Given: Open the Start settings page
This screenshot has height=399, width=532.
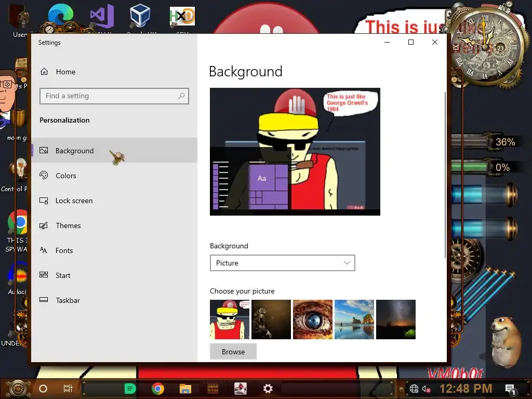Looking at the screenshot, I should [x=114, y=275].
